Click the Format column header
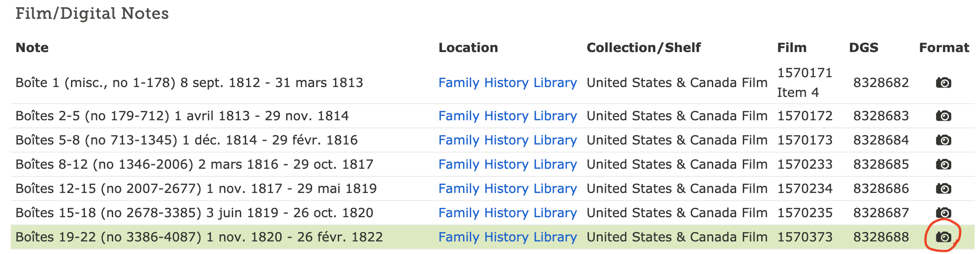Viewport: 980px width, 254px height. pyautogui.click(x=944, y=48)
